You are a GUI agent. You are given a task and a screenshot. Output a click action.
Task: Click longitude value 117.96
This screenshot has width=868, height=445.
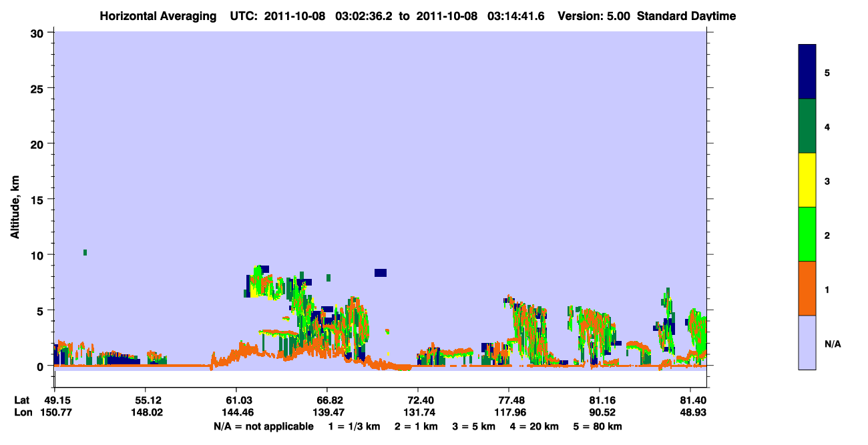click(x=509, y=412)
